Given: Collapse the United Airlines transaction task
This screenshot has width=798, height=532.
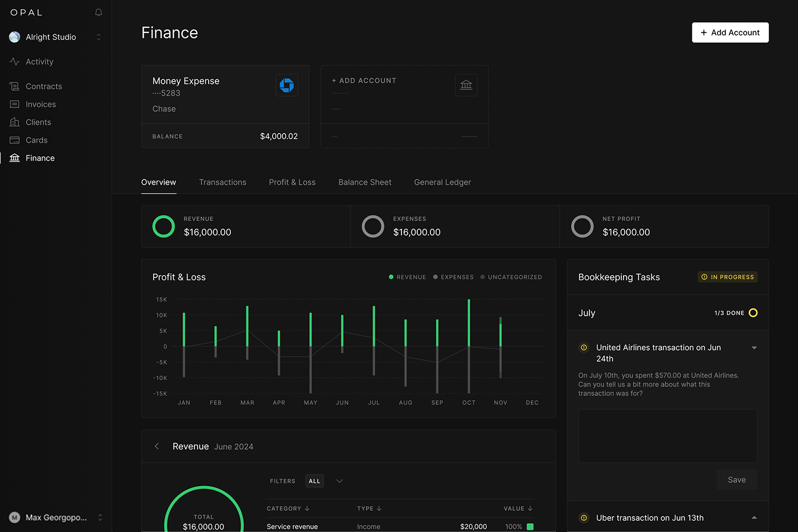Looking at the screenshot, I should [754, 348].
